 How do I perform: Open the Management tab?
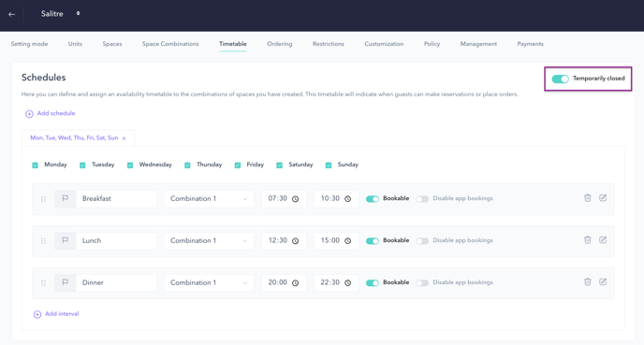478,44
